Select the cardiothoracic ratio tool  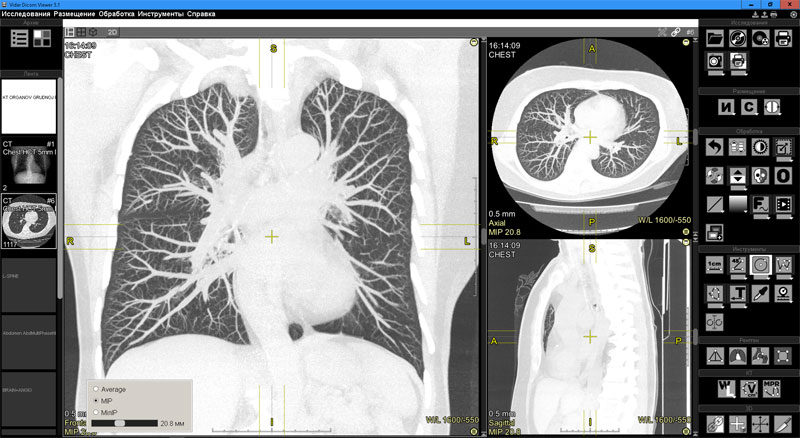coord(715,322)
